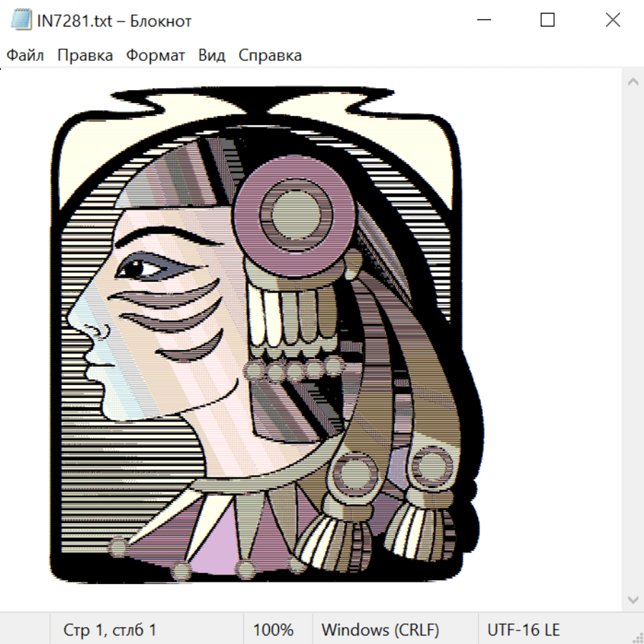Viewport: 644px width, 644px height.
Task: Click the scroll down arrow of vertical scrollbar
Action: [x=633, y=599]
